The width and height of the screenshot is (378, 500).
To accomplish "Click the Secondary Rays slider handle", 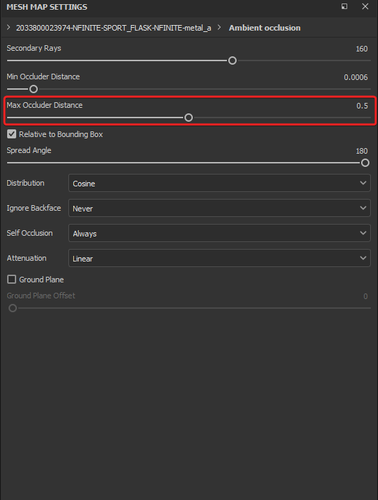I will [x=232, y=61].
